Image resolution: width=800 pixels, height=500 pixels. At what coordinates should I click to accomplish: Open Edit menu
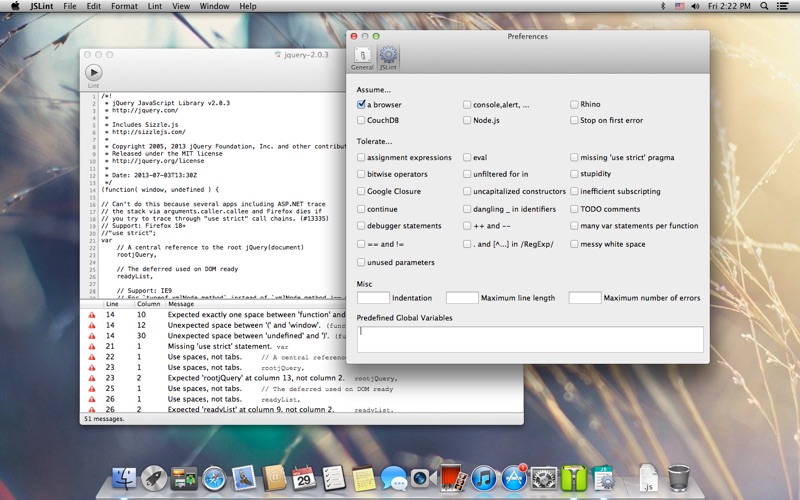(x=93, y=6)
